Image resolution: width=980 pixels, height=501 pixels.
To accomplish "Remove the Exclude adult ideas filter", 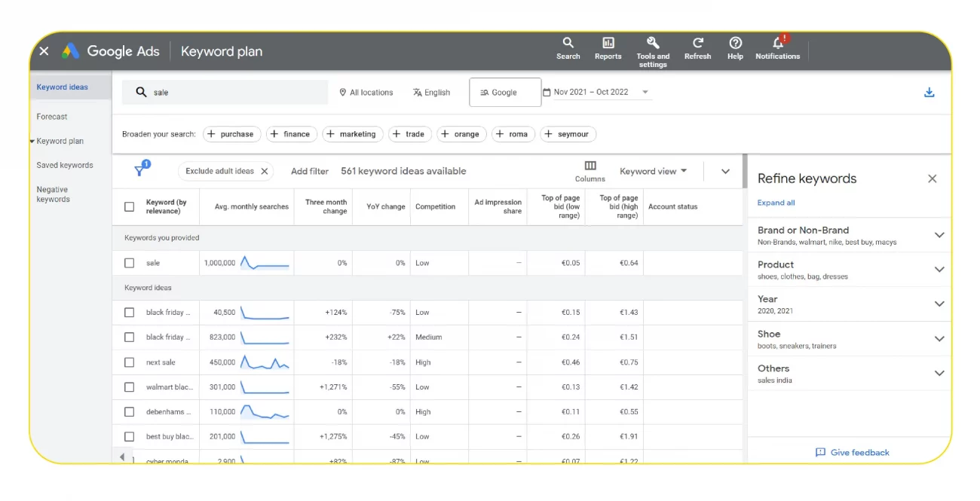I will (x=265, y=171).
